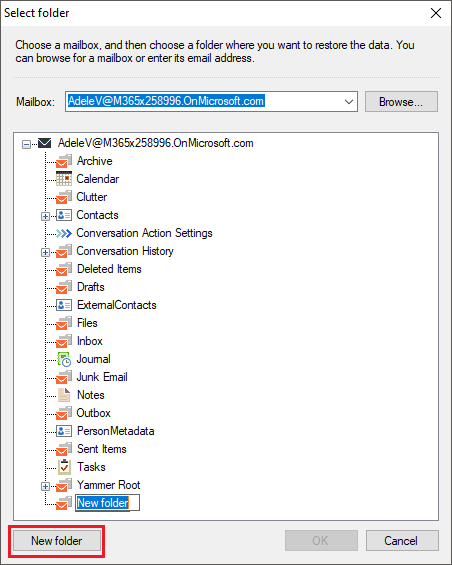Open the Mailbox dropdown arrow
The image size is (452, 565).
pyautogui.click(x=349, y=102)
